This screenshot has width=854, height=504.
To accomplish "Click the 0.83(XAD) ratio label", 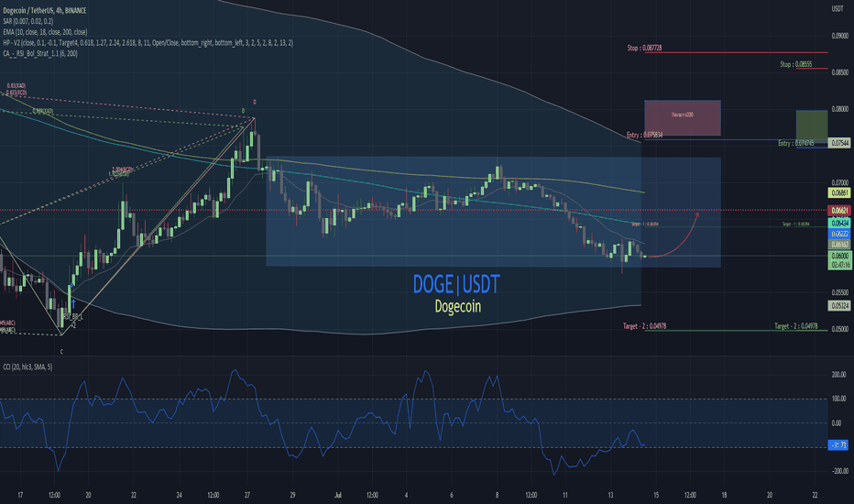I will 16,85.
